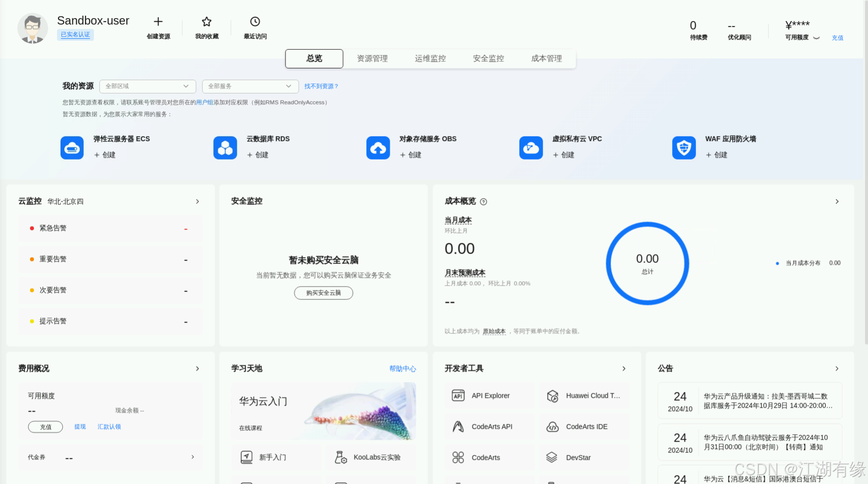The height and width of the screenshot is (484, 868).
Task: Click the 已实名认证 badge
Action: pyautogui.click(x=75, y=35)
